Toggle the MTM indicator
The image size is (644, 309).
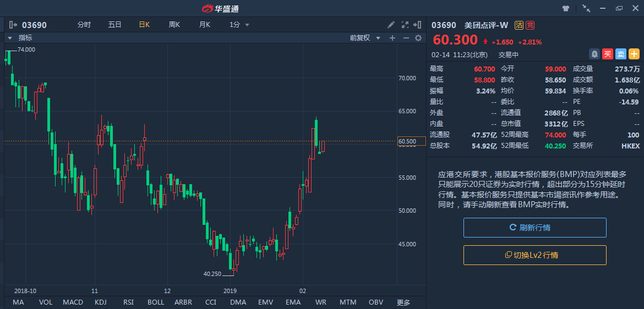coord(348,302)
